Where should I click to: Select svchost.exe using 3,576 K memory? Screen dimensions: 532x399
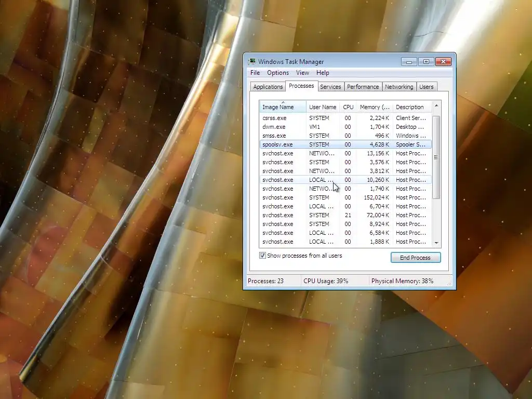click(x=345, y=162)
